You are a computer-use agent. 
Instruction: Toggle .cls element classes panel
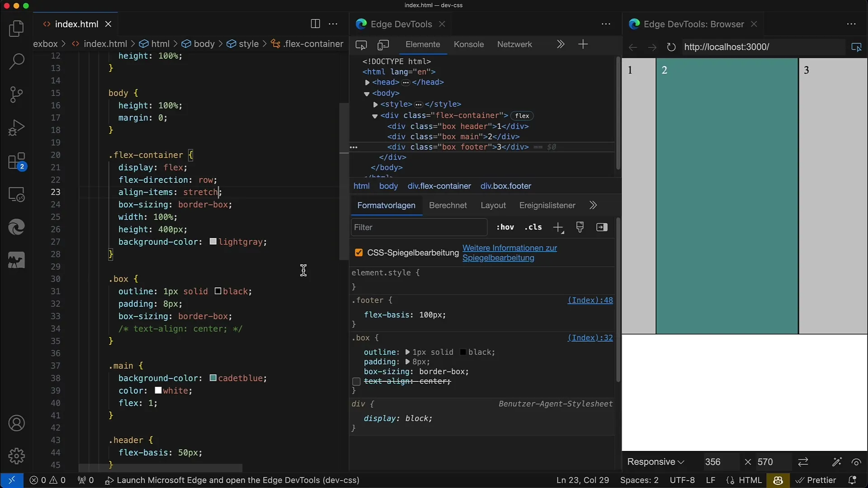(x=533, y=227)
